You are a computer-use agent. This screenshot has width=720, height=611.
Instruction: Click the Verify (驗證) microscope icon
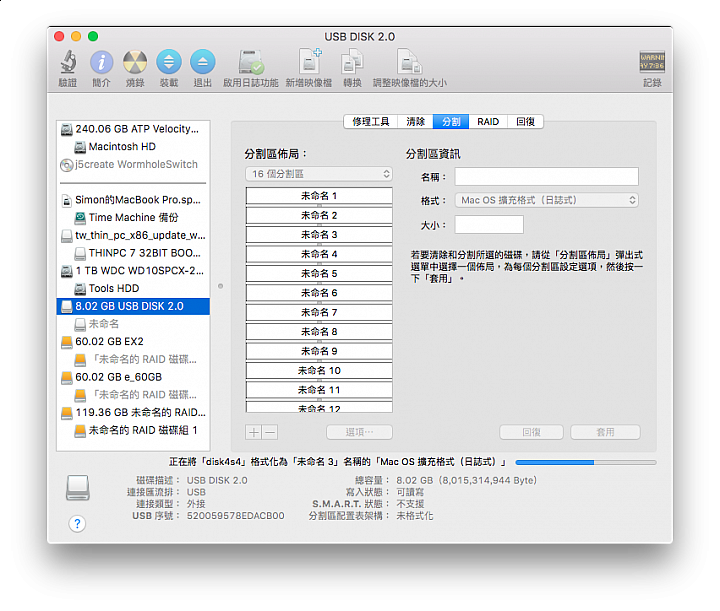[68, 62]
